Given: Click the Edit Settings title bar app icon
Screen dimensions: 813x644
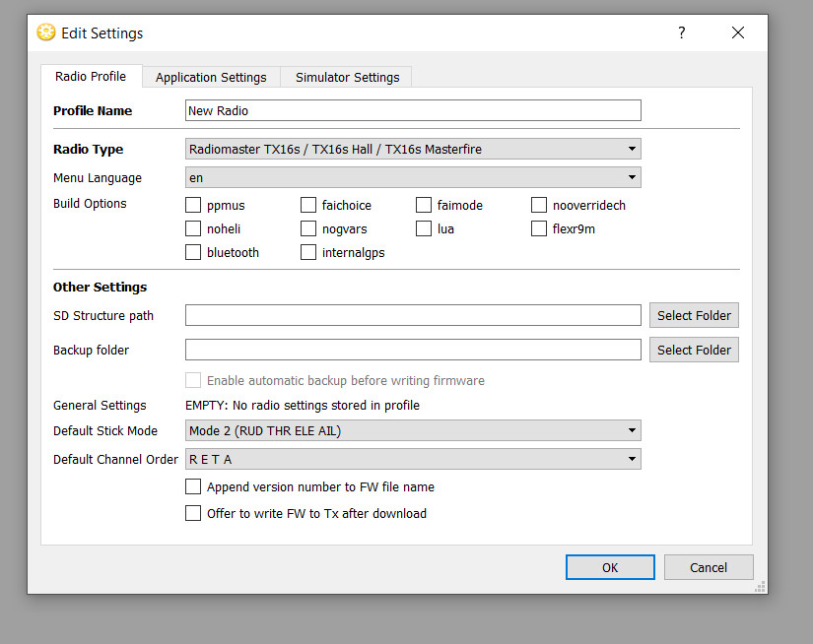Looking at the screenshot, I should 46,32.
